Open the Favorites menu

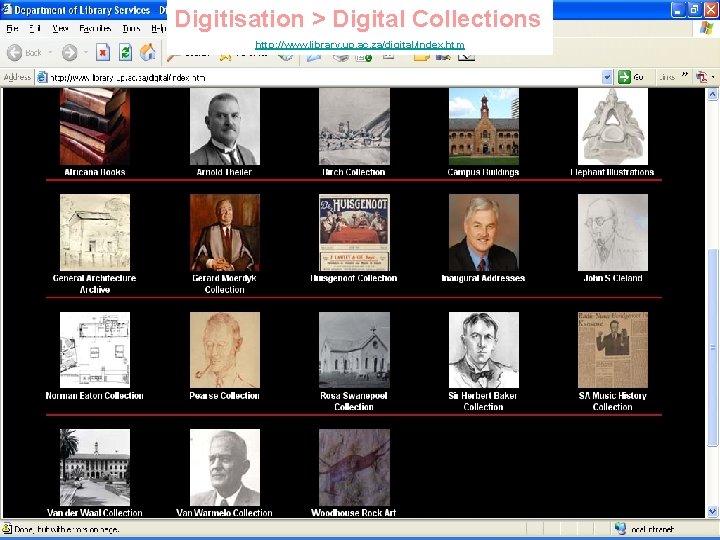tap(95, 28)
